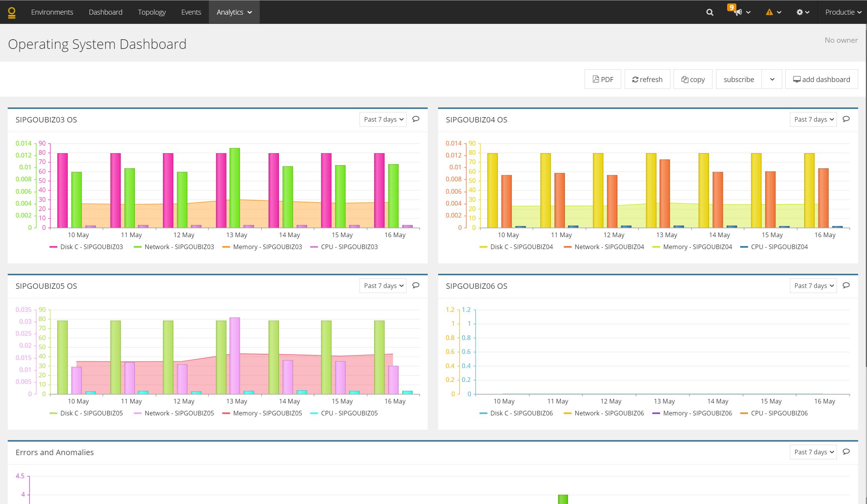This screenshot has width=867, height=504.
Task: Click the add dashboard button
Action: pyautogui.click(x=821, y=79)
